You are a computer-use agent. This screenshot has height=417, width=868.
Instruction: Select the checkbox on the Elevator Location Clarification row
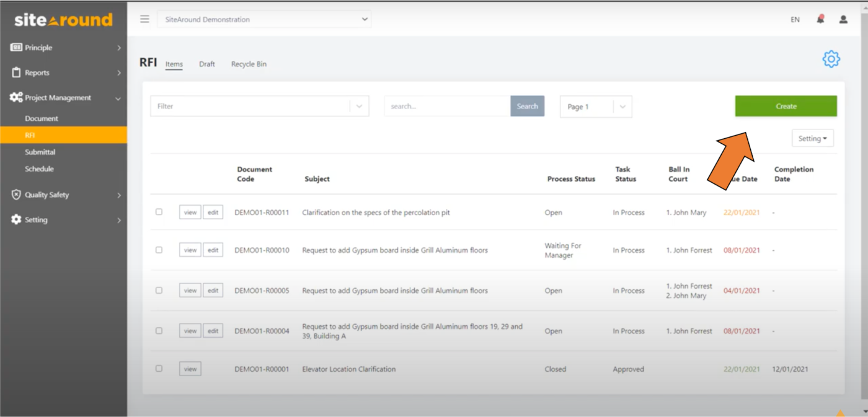point(159,368)
